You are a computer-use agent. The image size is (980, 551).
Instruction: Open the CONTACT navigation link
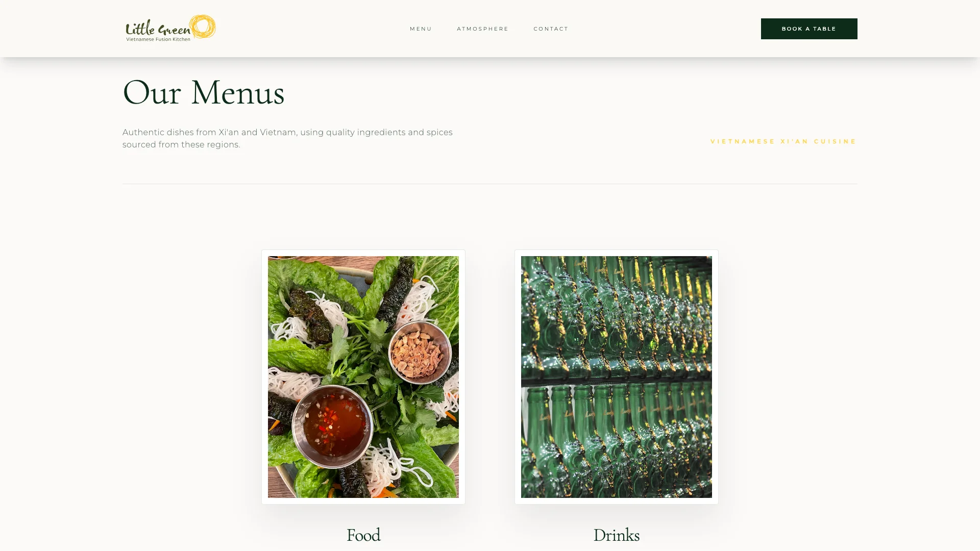point(551,29)
